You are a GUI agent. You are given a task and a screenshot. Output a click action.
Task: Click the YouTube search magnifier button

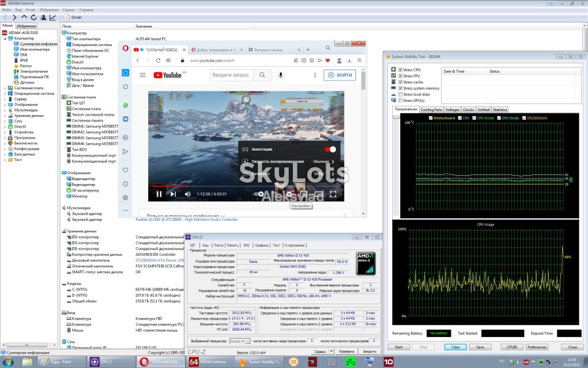point(262,75)
